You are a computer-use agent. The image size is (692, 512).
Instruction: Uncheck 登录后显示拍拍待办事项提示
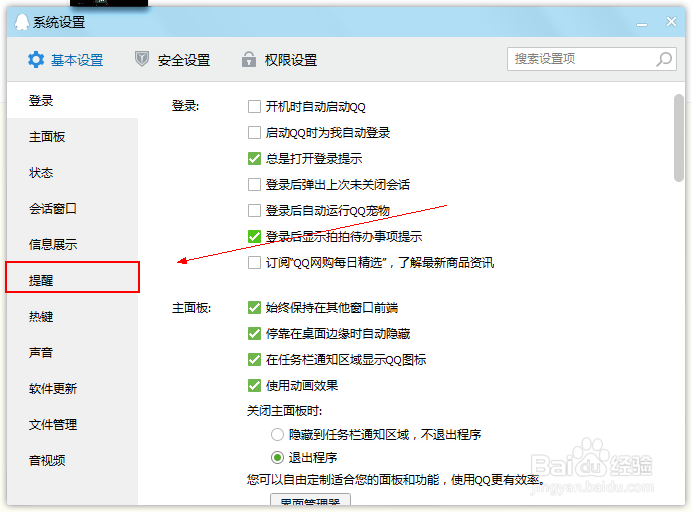point(254,237)
